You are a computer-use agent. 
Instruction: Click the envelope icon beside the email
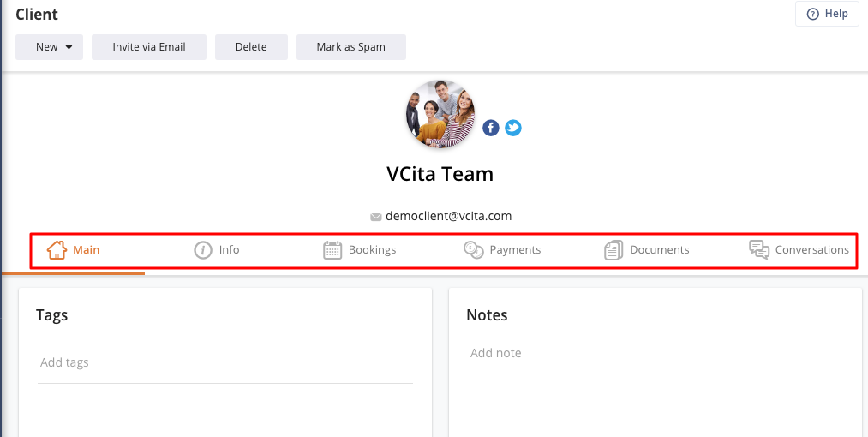click(x=376, y=217)
